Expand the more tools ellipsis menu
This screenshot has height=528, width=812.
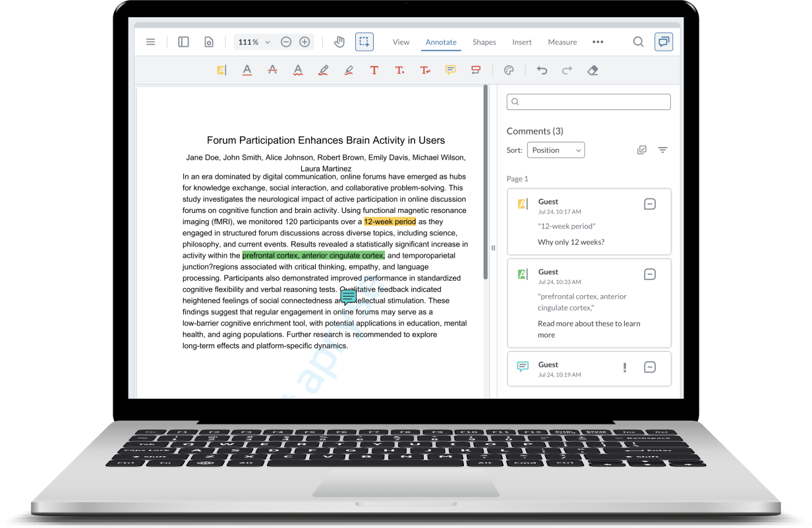tap(598, 42)
